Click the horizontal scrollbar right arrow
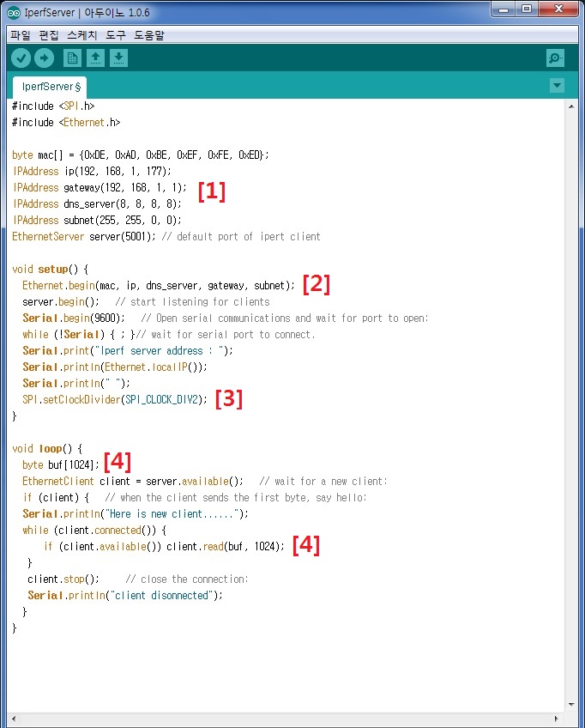The width and height of the screenshot is (585, 728). click(558, 719)
